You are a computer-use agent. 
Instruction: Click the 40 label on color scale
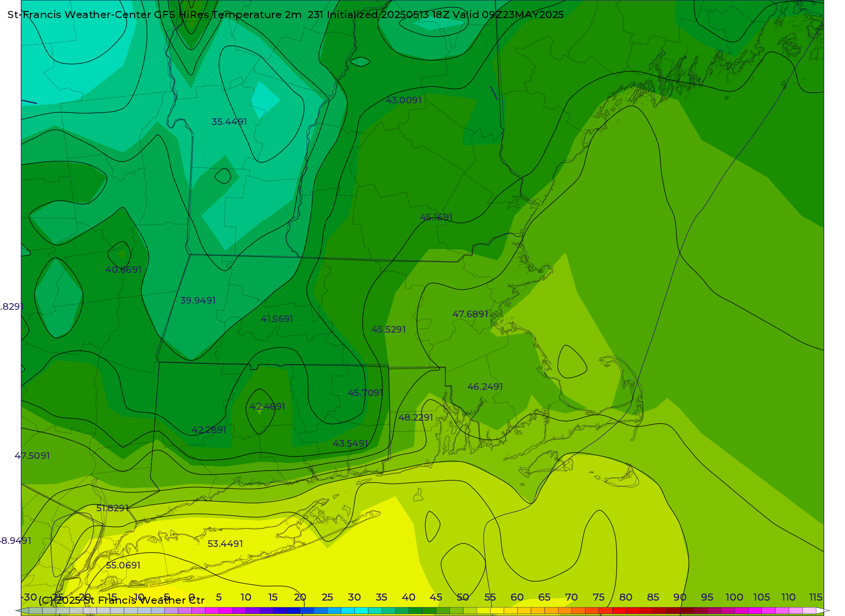point(408,597)
